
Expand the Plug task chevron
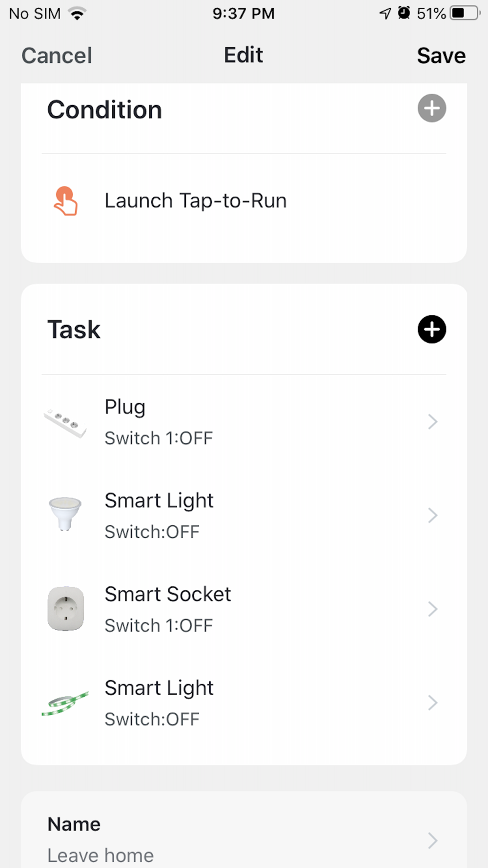(432, 422)
